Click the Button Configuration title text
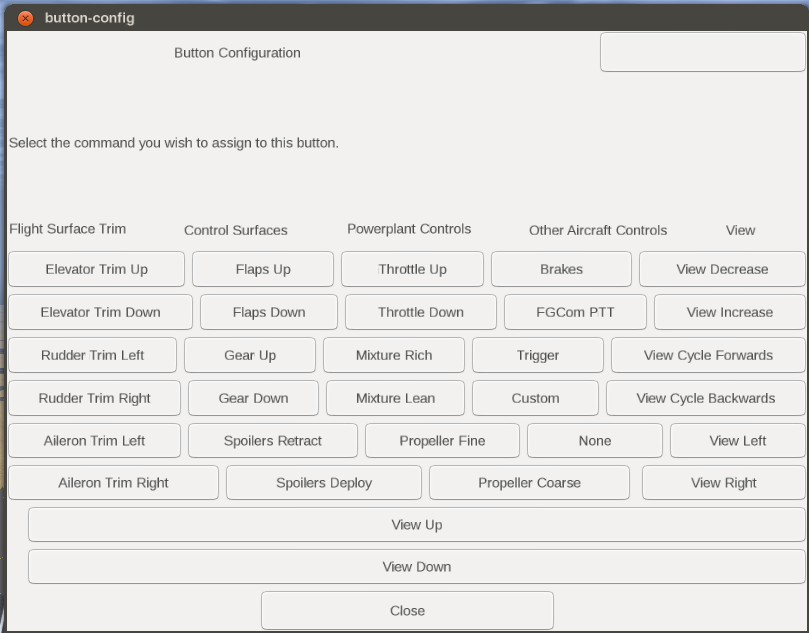The width and height of the screenshot is (809, 633). click(x=237, y=53)
